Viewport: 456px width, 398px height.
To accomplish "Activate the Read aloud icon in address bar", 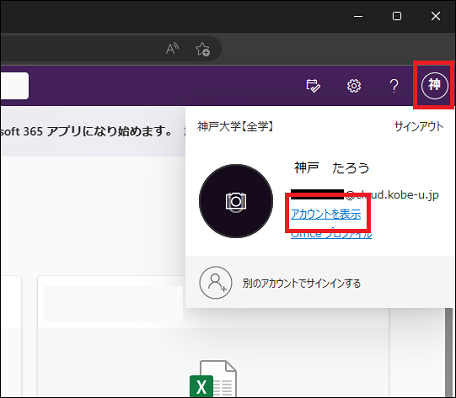I will 172,49.
